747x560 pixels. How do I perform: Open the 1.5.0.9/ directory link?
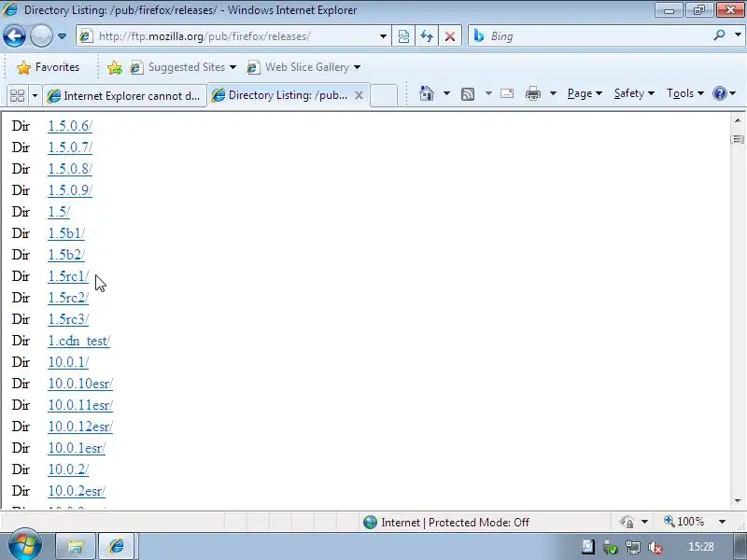[x=70, y=190]
